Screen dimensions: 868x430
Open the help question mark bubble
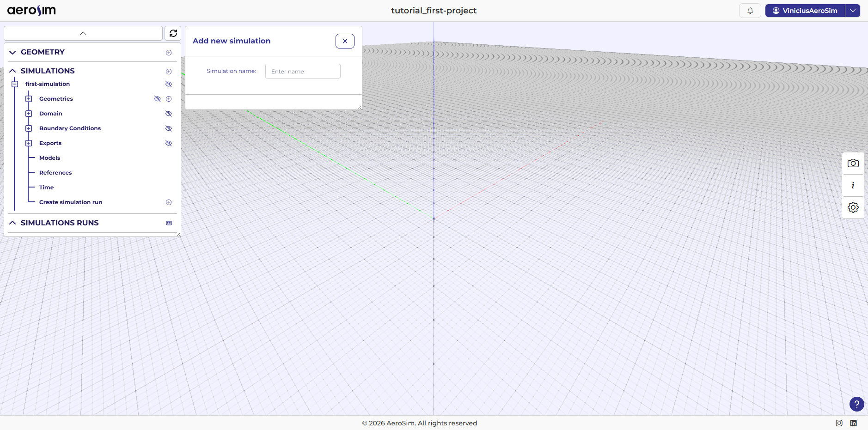click(856, 404)
